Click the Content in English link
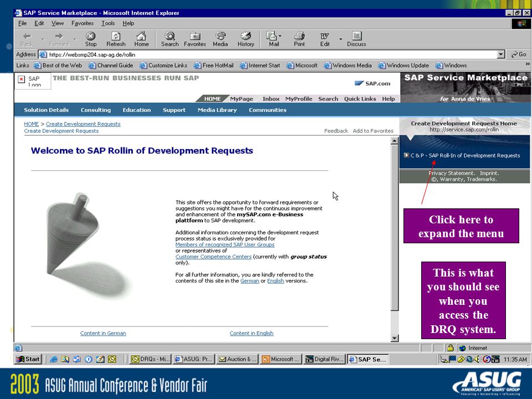Image resolution: width=532 pixels, height=399 pixels. click(x=252, y=333)
